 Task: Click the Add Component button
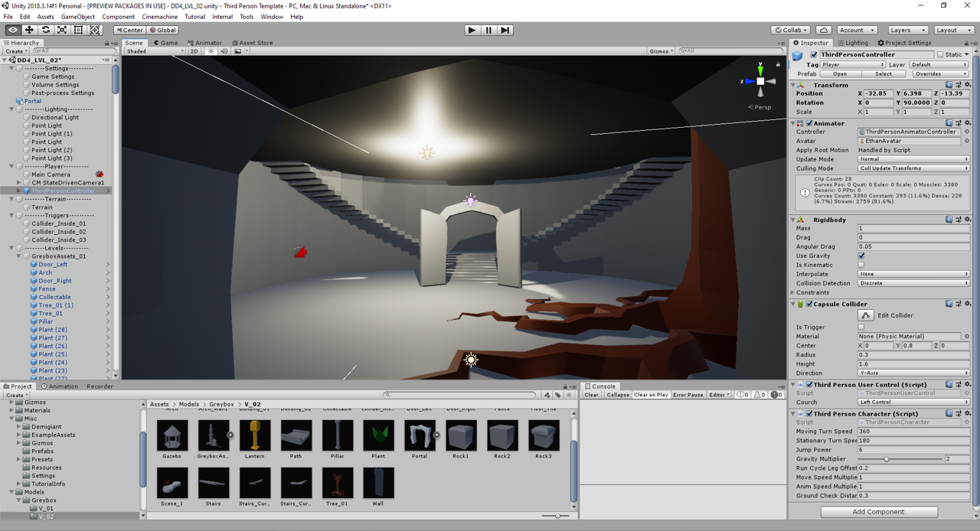(878, 512)
